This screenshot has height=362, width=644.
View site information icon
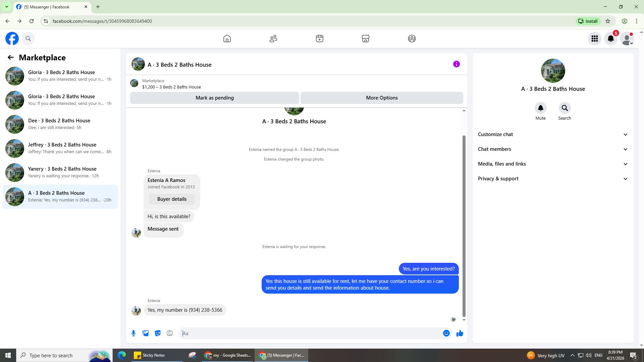46,21
